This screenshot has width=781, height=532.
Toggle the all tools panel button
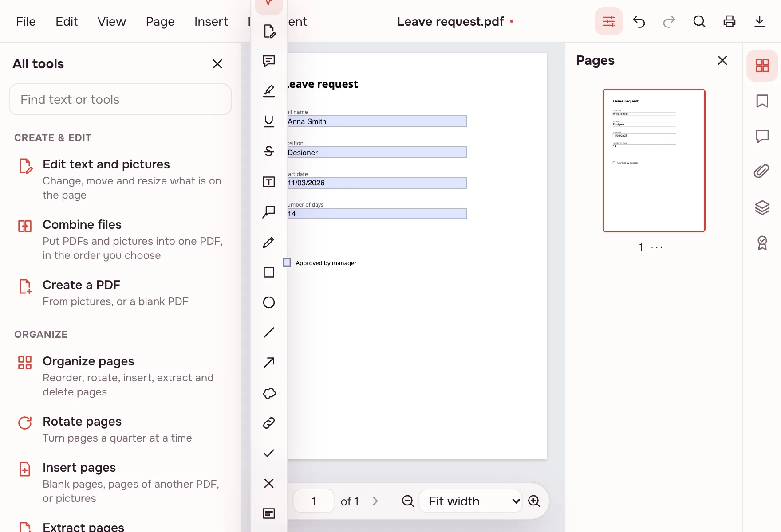[x=609, y=21]
